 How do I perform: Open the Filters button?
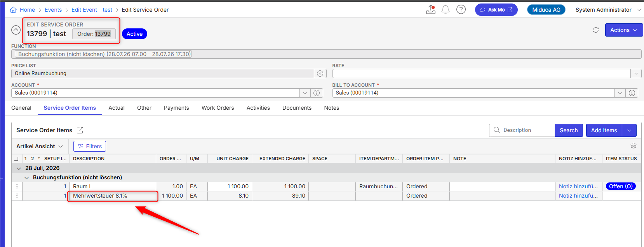[90, 146]
